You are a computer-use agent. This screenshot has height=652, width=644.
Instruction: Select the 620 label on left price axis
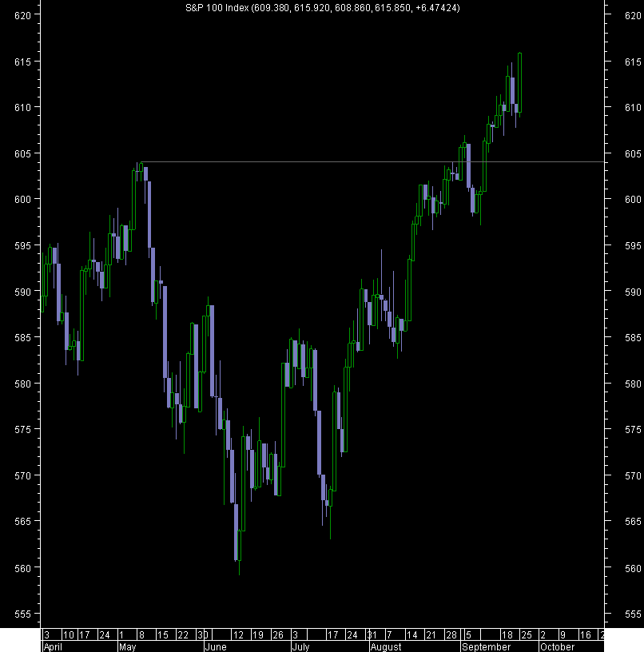coord(23,16)
